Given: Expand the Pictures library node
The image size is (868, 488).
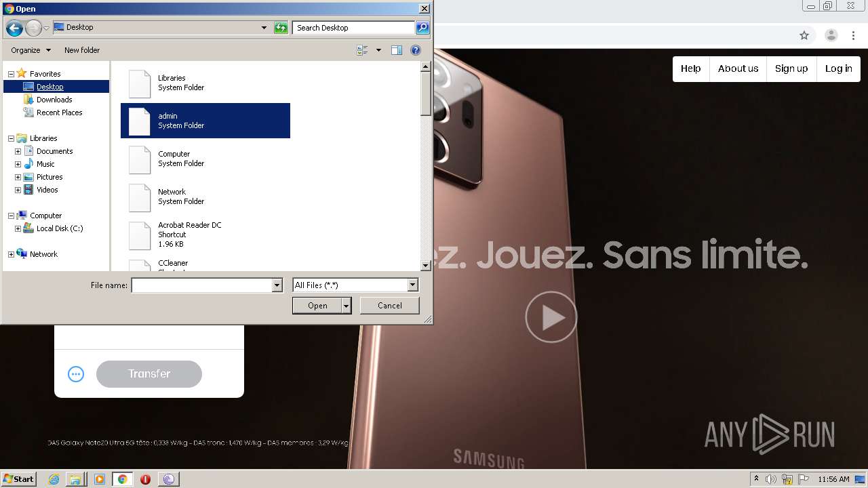Looking at the screenshot, I should pos(18,177).
